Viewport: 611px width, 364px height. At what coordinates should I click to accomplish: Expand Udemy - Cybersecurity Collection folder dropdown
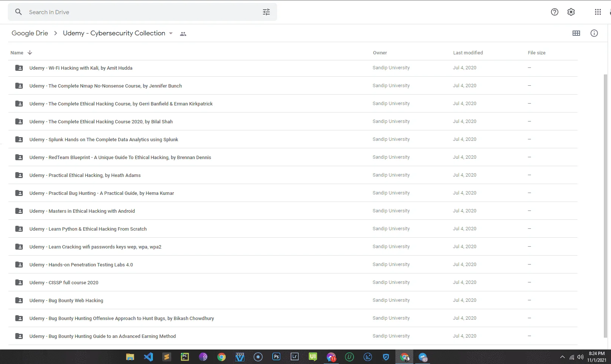coord(171,33)
